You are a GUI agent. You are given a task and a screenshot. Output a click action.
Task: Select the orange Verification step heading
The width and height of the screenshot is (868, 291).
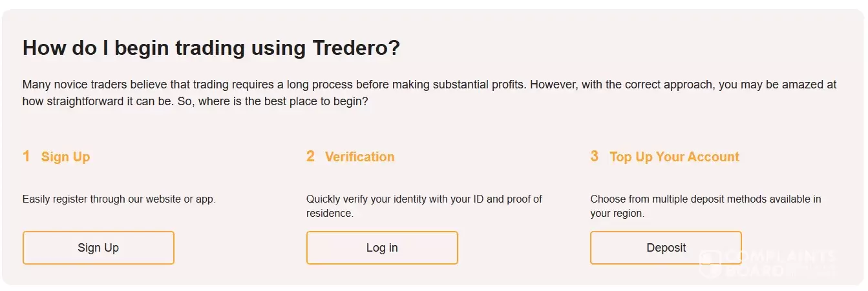(x=359, y=157)
